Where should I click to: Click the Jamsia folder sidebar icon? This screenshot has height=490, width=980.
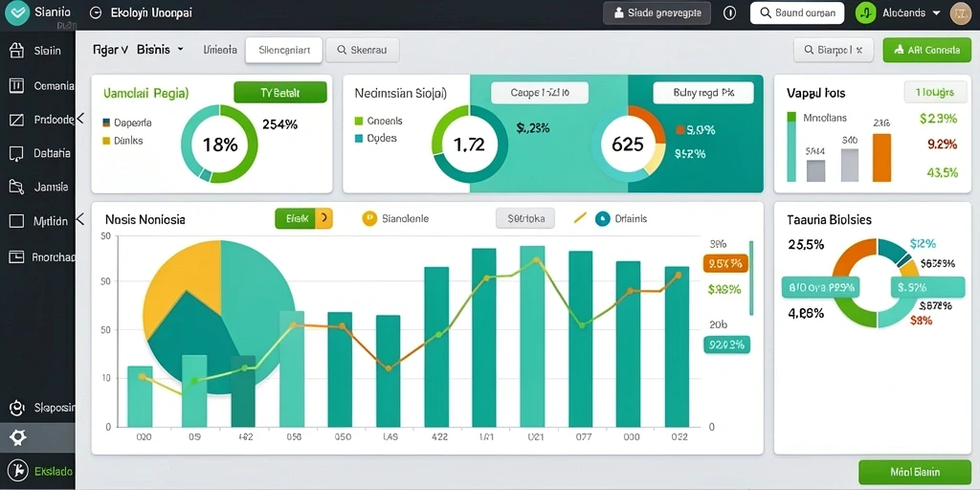[17, 187]
